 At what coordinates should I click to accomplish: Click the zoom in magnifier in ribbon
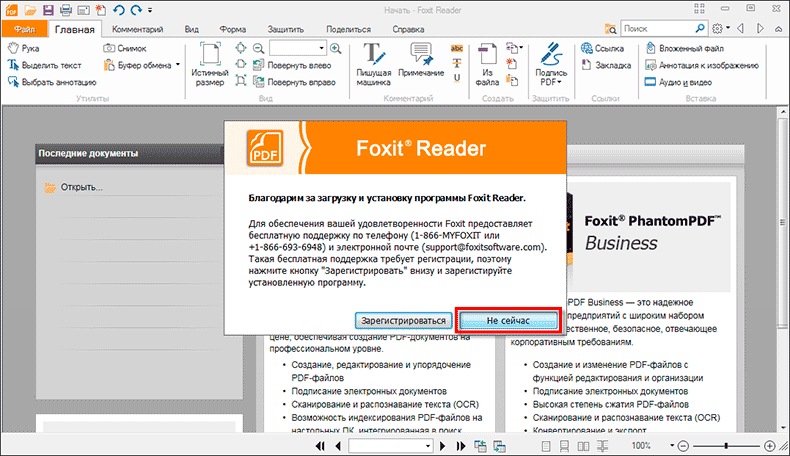pyautogui.click(x=336, y=48)
